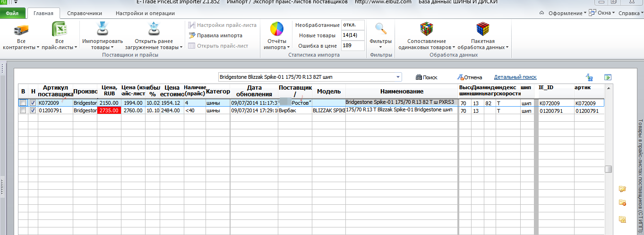Click Сопоставление одинаковых товаров cube icon
Screen dimensions: 644x235
tap(427, 29)
